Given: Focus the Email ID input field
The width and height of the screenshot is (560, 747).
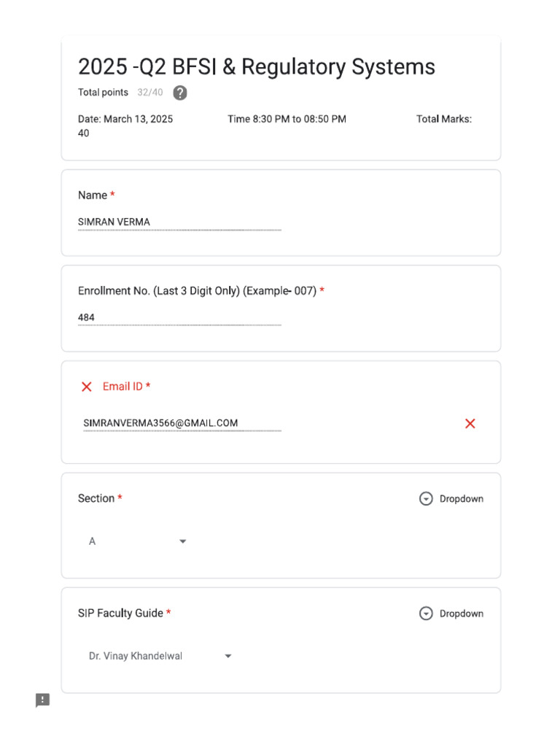Looking at the screenshot, I should click(182, 423).
